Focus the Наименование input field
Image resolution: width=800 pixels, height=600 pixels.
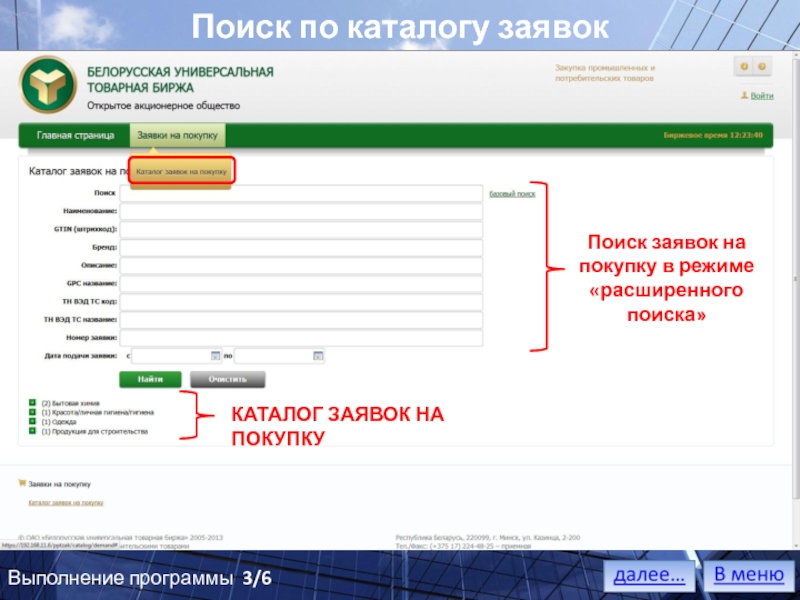(301, 211)
